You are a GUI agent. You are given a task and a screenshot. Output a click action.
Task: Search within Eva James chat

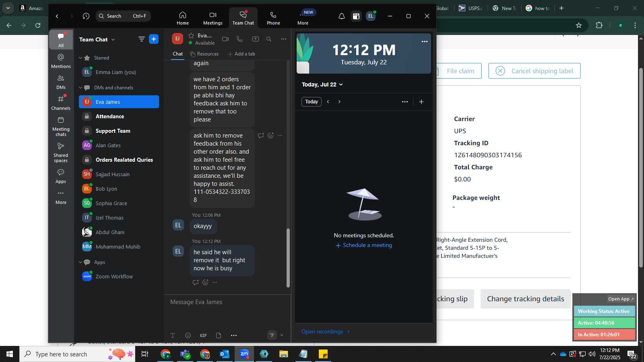pyautogui.click(x=269, y=39)
